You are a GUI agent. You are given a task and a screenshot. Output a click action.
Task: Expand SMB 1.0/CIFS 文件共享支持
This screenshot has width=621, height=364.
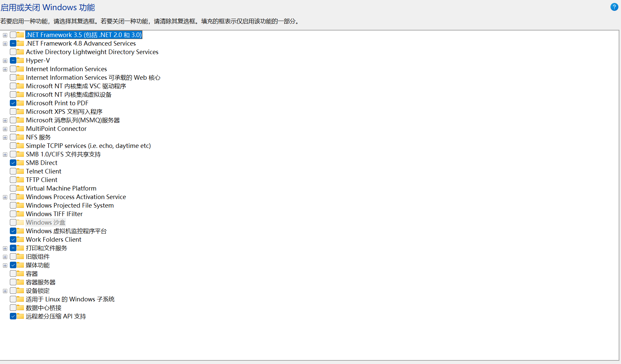[5, 154]
